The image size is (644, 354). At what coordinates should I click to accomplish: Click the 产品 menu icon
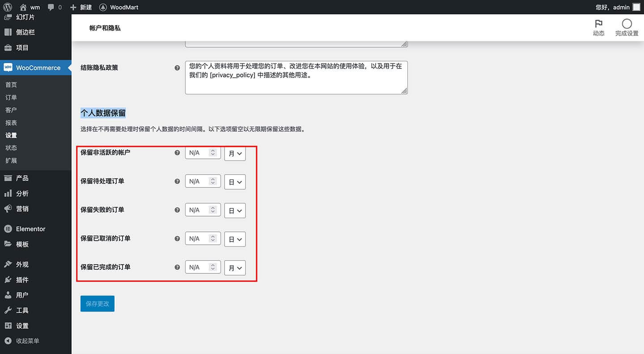[8, 178]
